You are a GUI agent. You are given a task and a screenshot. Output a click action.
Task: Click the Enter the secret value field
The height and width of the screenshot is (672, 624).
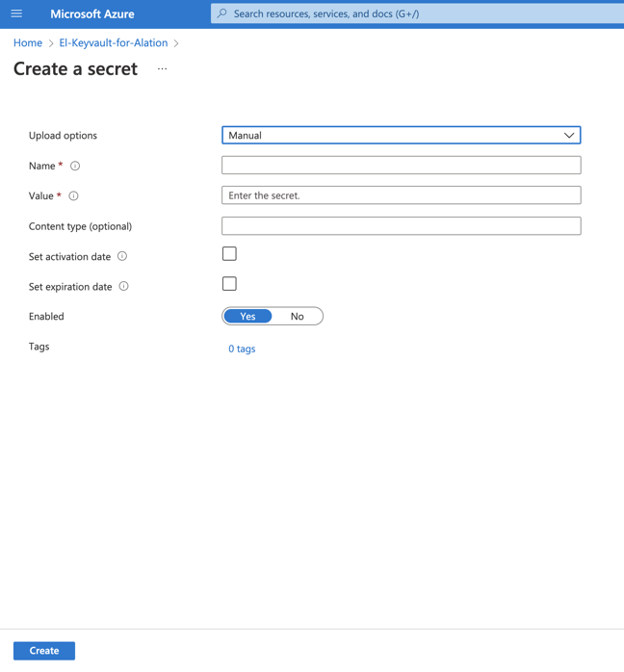402,195
